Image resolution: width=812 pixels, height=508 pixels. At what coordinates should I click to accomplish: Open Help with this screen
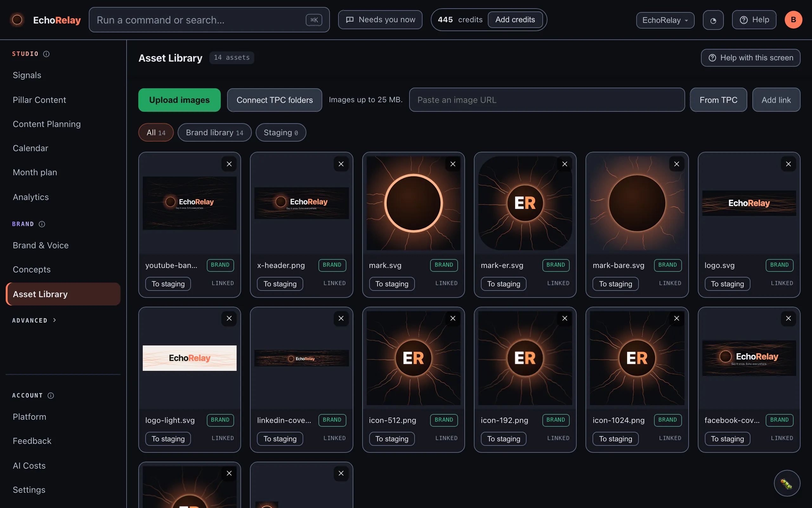tap(750, 58)
